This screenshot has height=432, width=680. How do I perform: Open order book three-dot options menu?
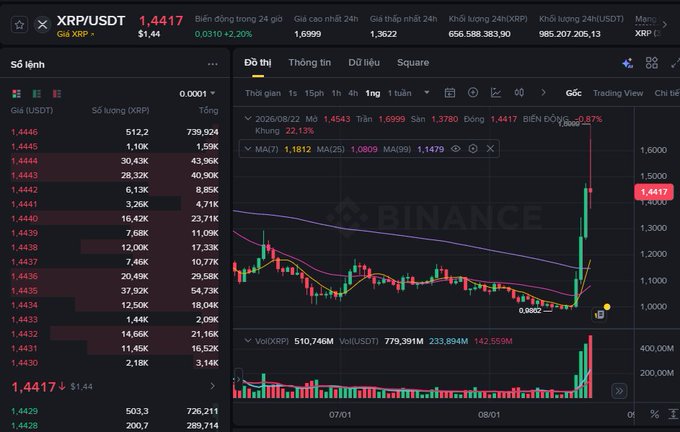click(x=212, y=64)
